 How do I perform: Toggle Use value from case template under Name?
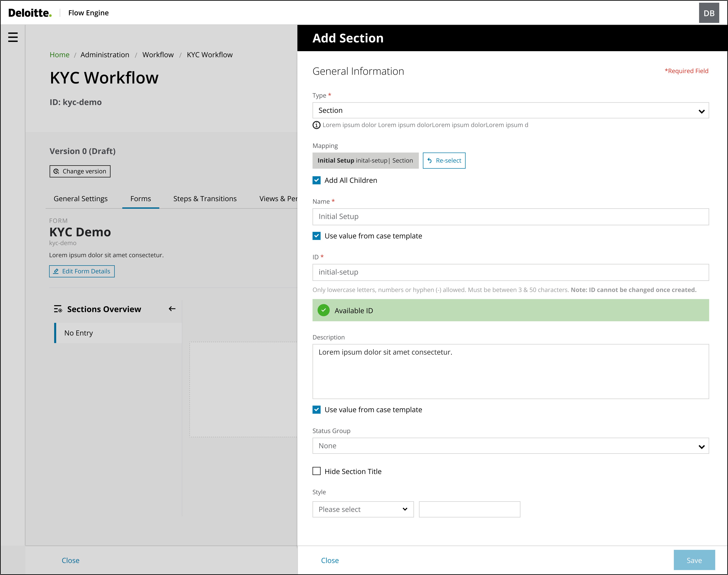tap(317, 236)
